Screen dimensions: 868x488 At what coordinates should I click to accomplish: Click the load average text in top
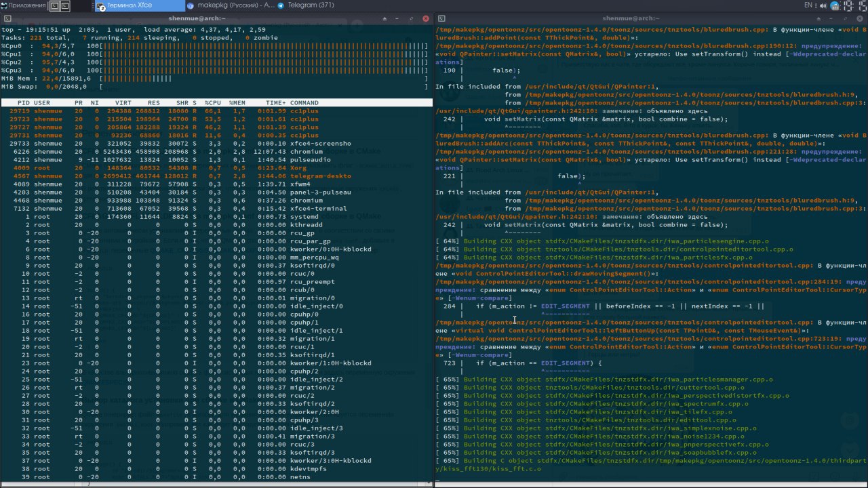[203, 30]
